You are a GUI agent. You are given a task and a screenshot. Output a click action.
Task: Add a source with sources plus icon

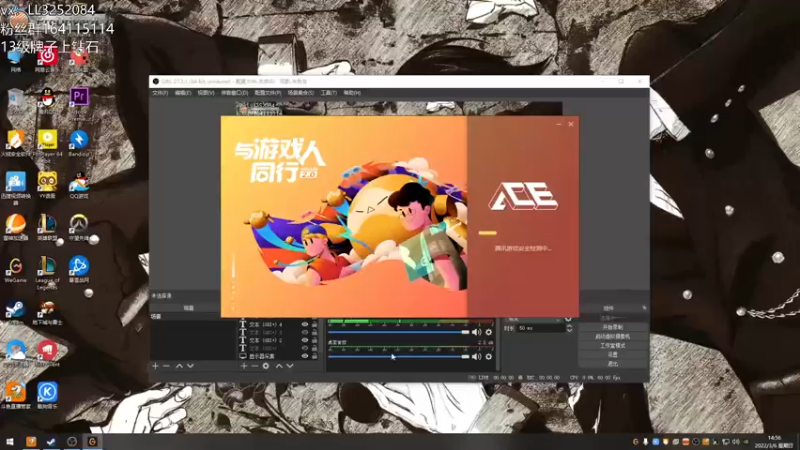[x=244, y=366]
